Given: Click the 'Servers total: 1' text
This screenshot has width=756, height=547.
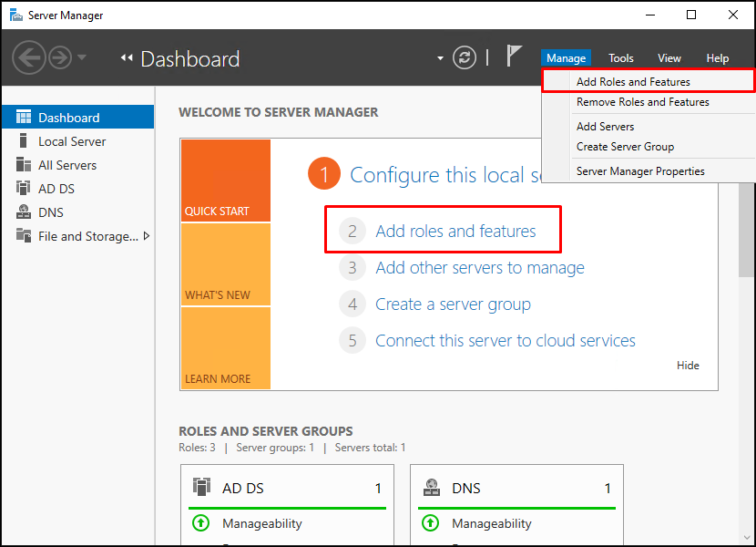Looking at the screenshot, I should pos(370,448).
